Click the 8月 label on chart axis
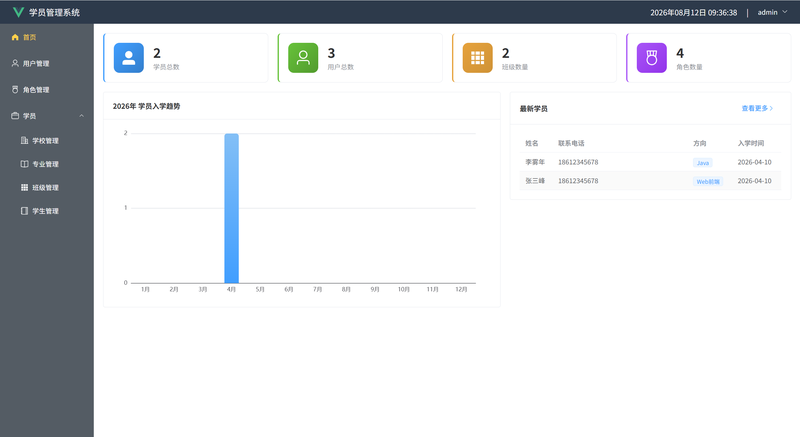The image size is (800, 437). pos(346,289)
